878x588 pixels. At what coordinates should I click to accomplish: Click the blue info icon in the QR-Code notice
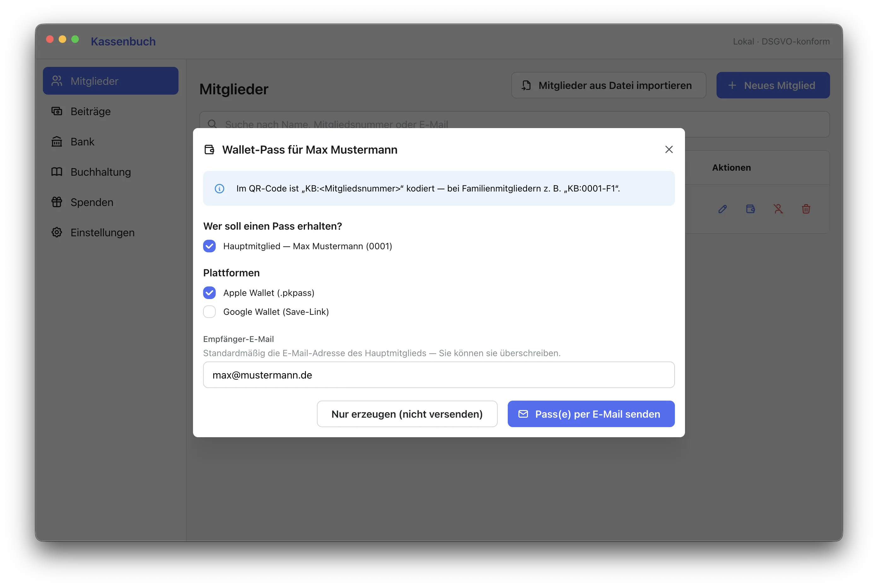219,189
